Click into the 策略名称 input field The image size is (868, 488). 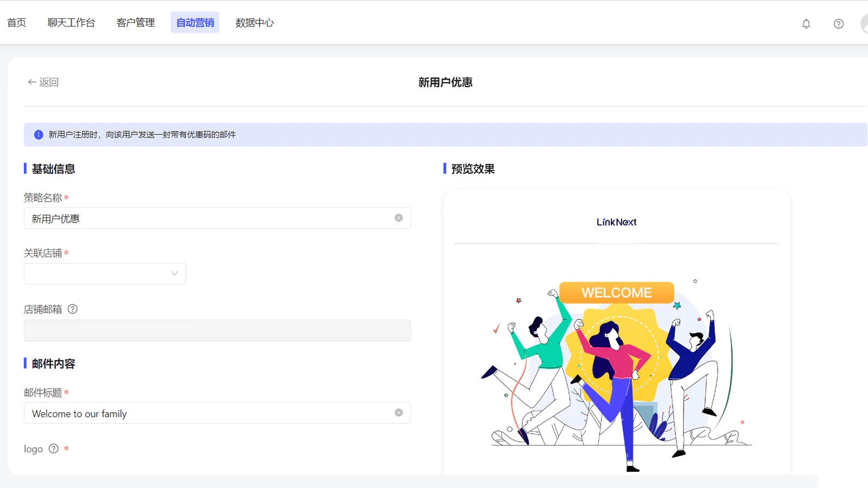click(206, 219)
